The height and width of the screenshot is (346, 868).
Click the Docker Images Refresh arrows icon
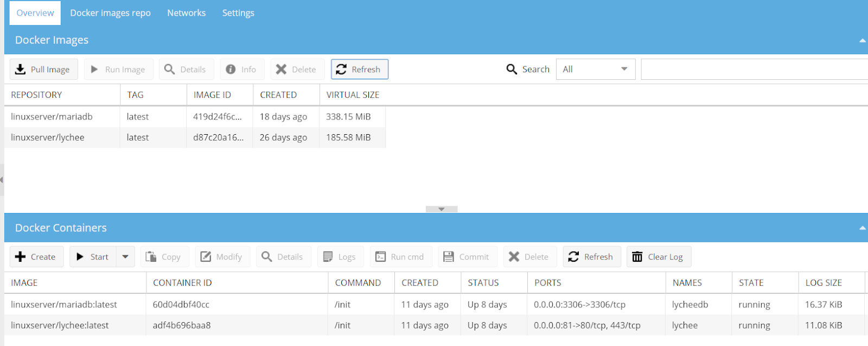click(x=341, y=70)
